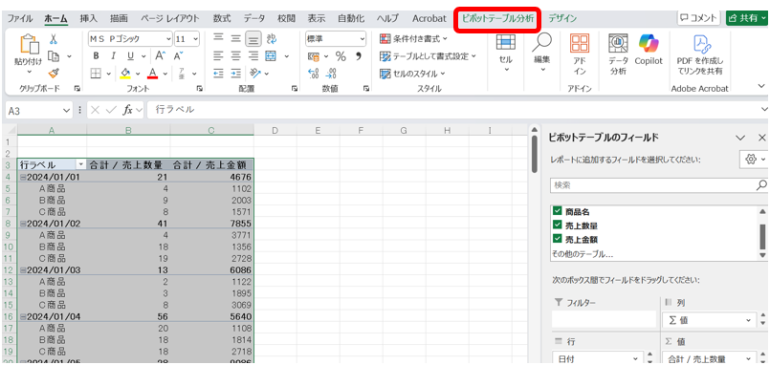Decrease decimal places
This screenshot has height=365, width=770.
coord(330,74)
